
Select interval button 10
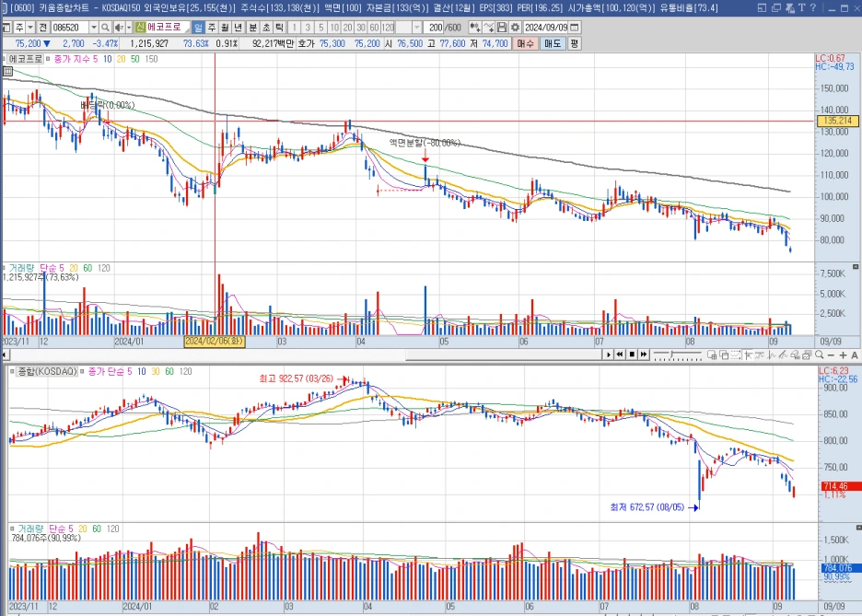[334, 27]
